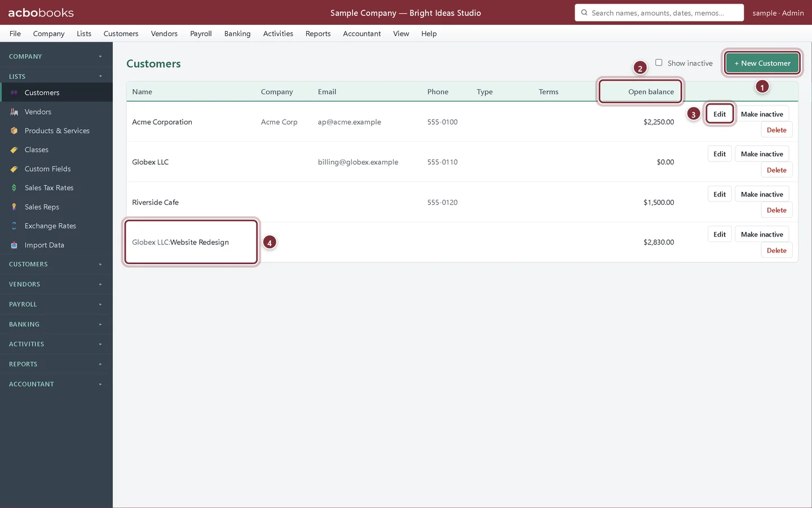Click the Globex LLC:Website Redesign name

pos(180,242)
